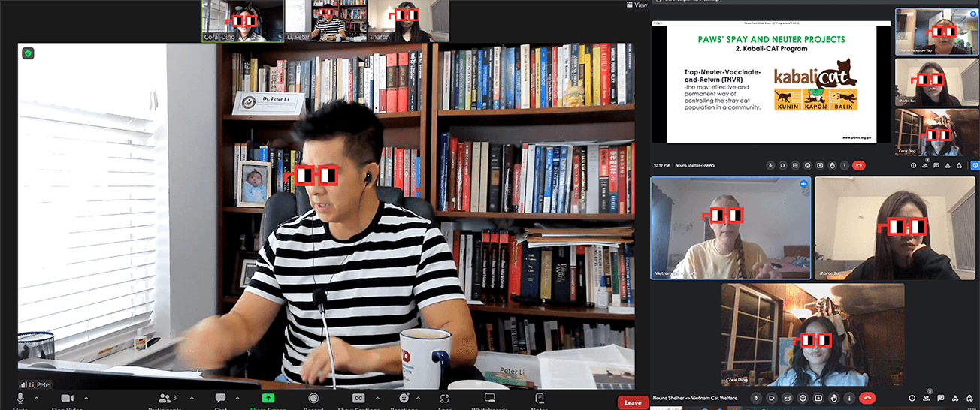This screenshot has width=980, height=410.
Task: Toggle microphone in Vietnam Cat Welfare meeting
Action: pyautogui.click(x=757, y=398)
